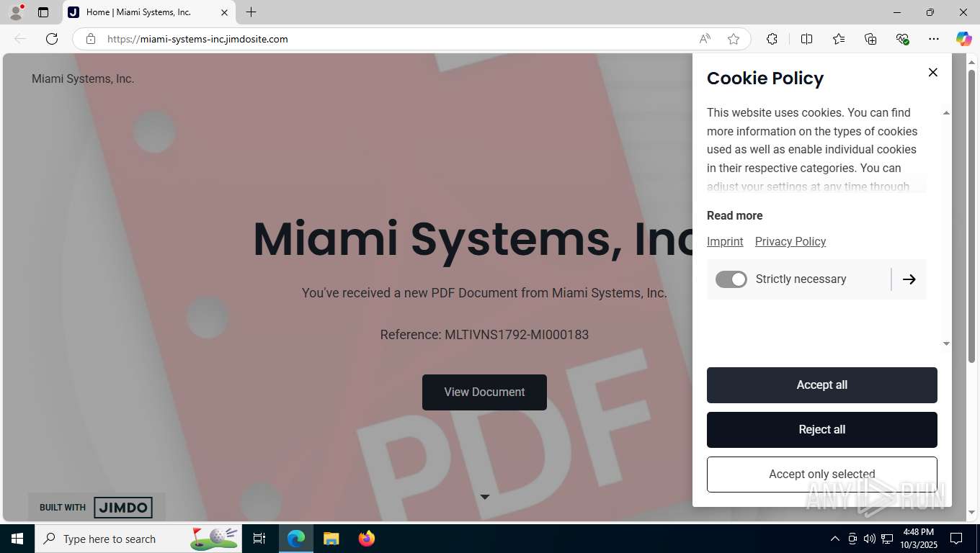Viewport: 980px width, 553px height.
Task: Open Microsoft Edge from taskbar
Action: (296, 539)
